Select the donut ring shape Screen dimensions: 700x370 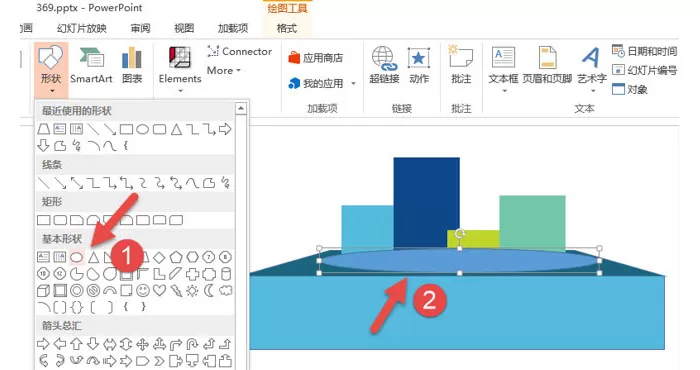(x=77, y=291)
